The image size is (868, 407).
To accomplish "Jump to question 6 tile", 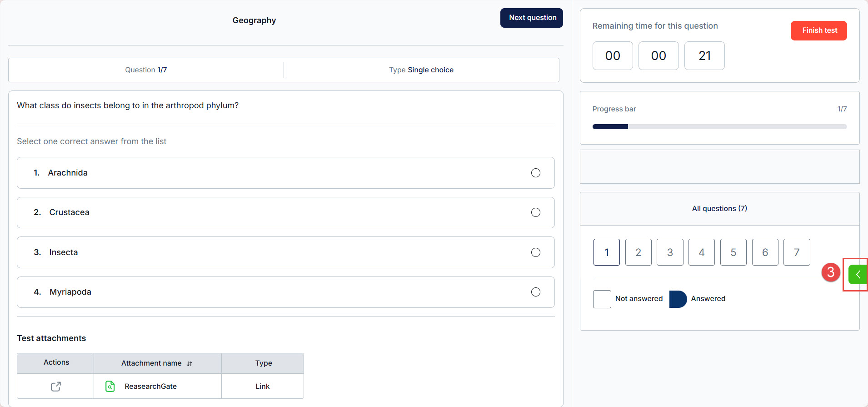I will tap(765, 252).
